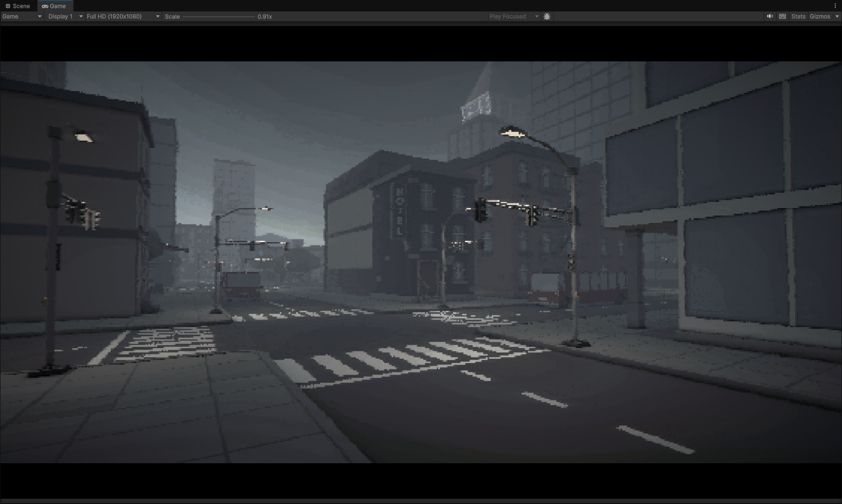The width and height of the screenshot is (842, 504).
Task: Open the Display 1 dropdown
Action: pyautogui.click(x=65, y=16)
